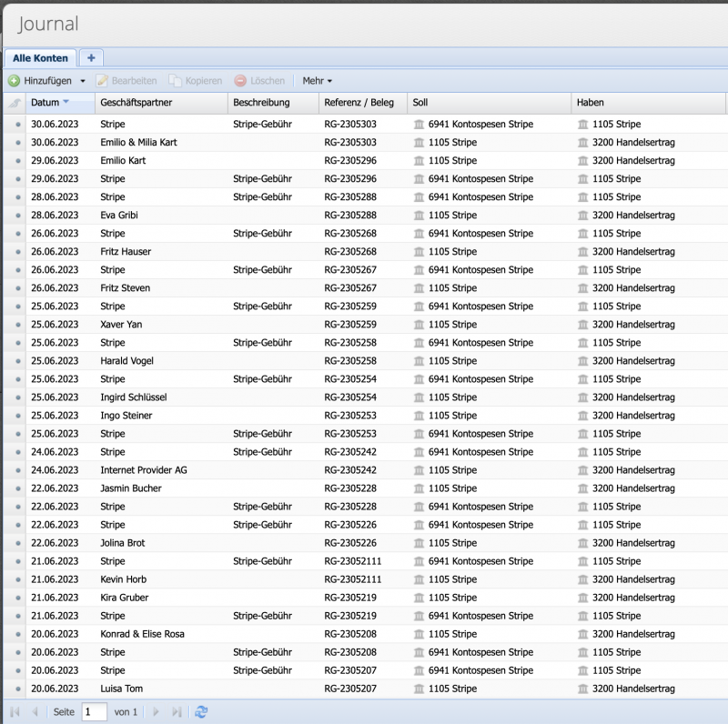The width and height of the screenshot is (728, 724).
Task: Refresh the journal list
Action: coord(200,711)
